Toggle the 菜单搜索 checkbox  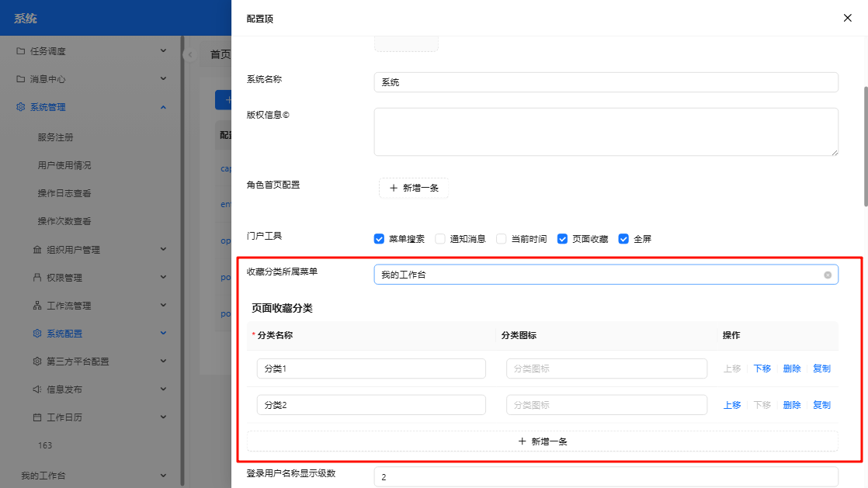[379, 239]
